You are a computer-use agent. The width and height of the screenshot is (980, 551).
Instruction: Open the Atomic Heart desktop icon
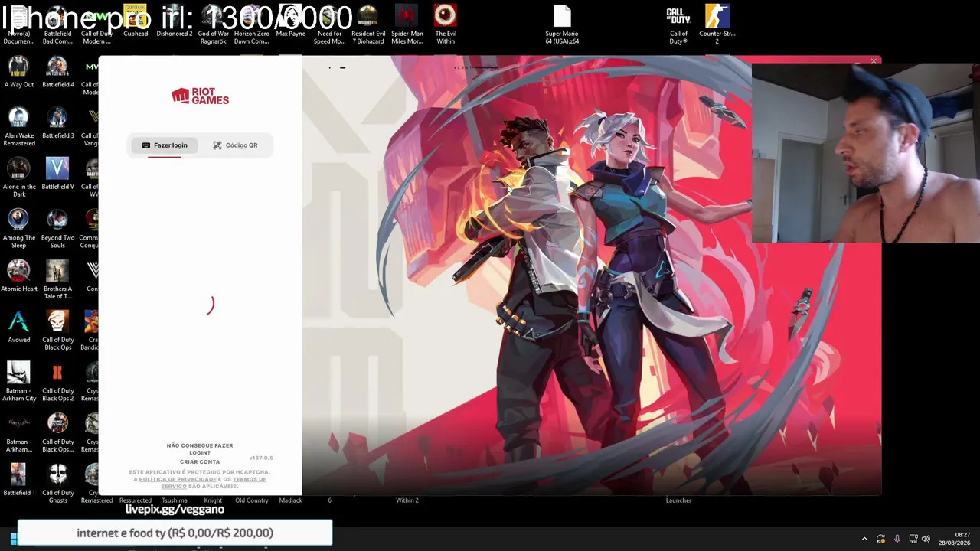pos(19,276)
